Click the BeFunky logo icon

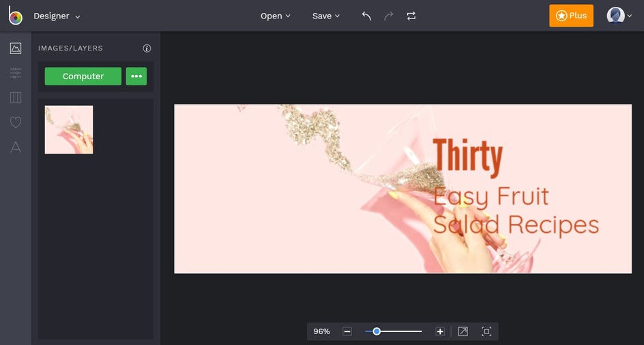pyautogui.click(x=15, y=16)
